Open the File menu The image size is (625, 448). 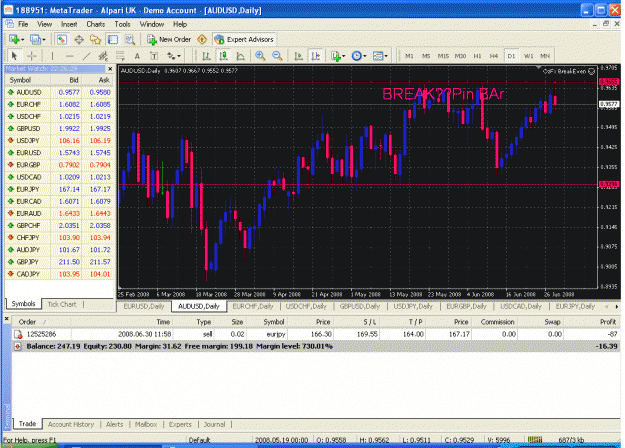pos(23,24)
